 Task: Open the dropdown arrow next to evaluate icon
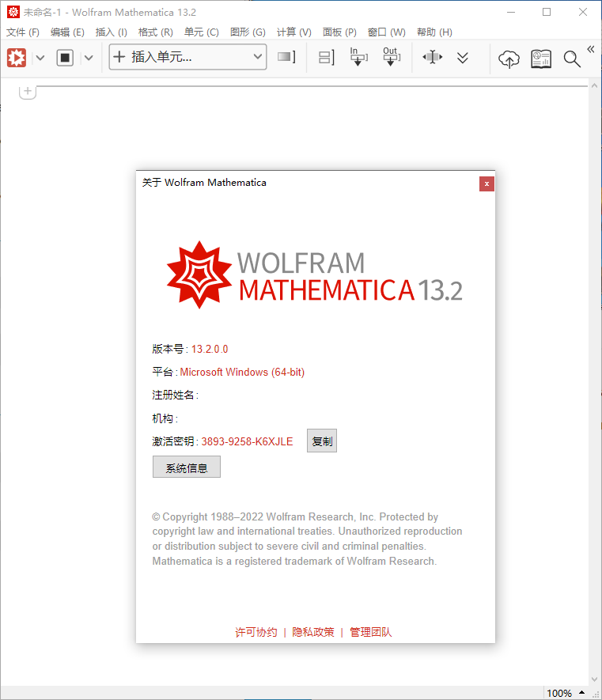(40, 58)
